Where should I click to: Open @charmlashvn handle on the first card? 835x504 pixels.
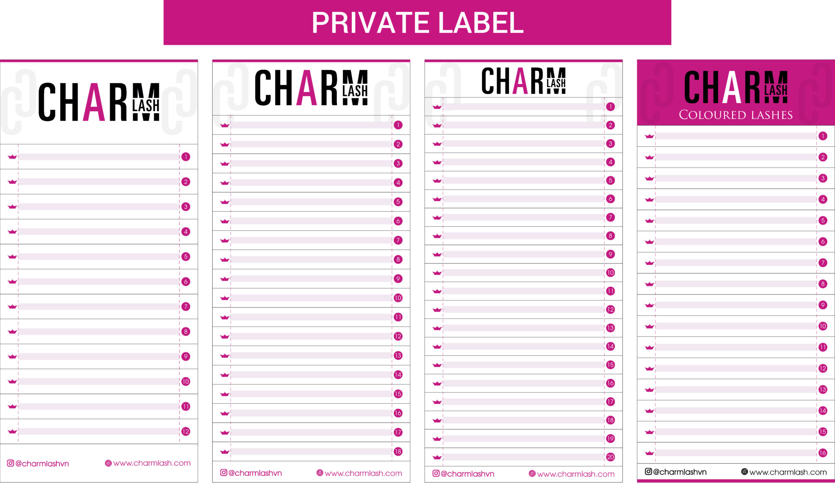42,464
